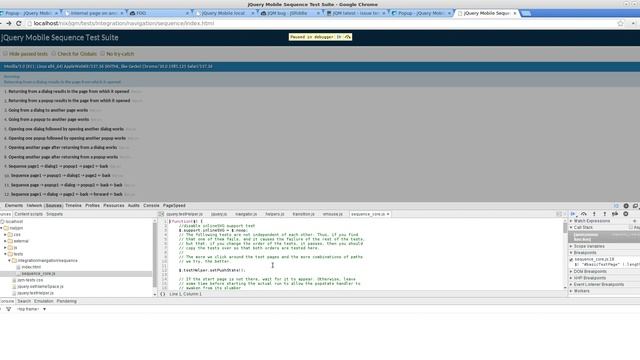Resume script execution in the debugger toolbar
This screenshot has width=640, height=360.
point(573,214)
